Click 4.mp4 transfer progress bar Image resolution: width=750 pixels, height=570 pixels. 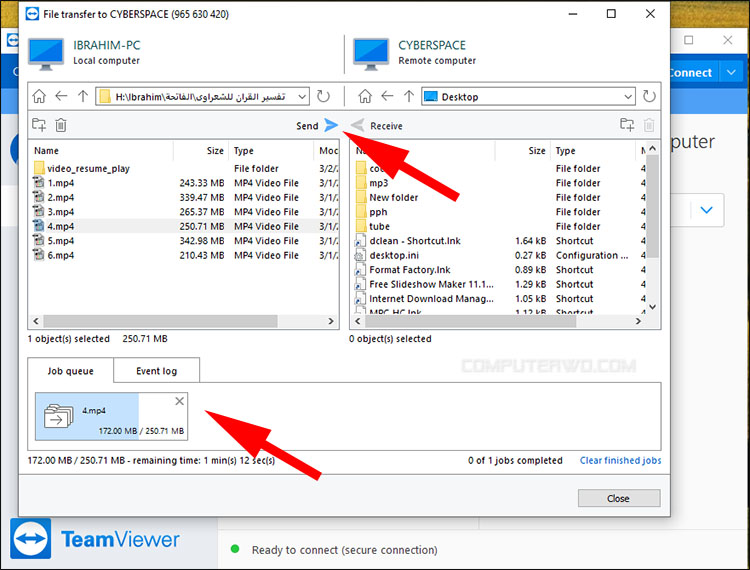[111, 416]
